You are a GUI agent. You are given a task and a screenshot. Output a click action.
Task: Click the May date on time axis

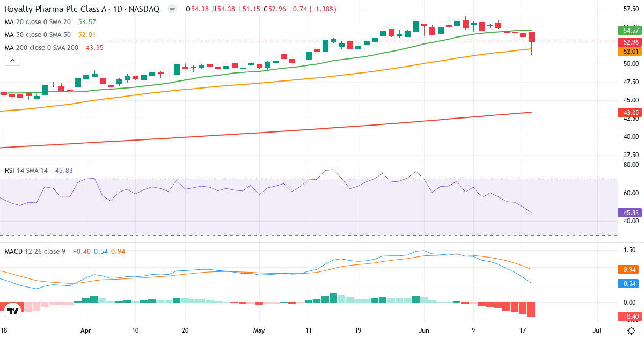(259, 330)
